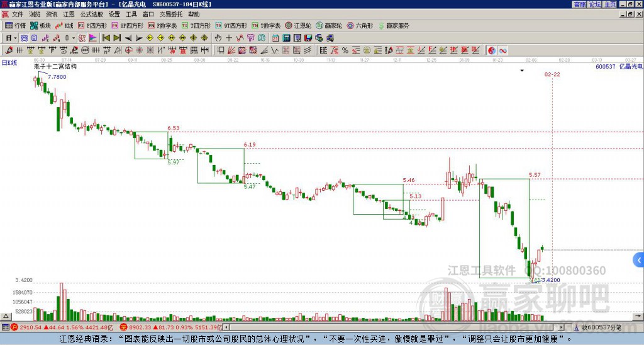Click the small black triangle marker near 02-22
This screenshot has width=644, height=345.
coord(522,71)
